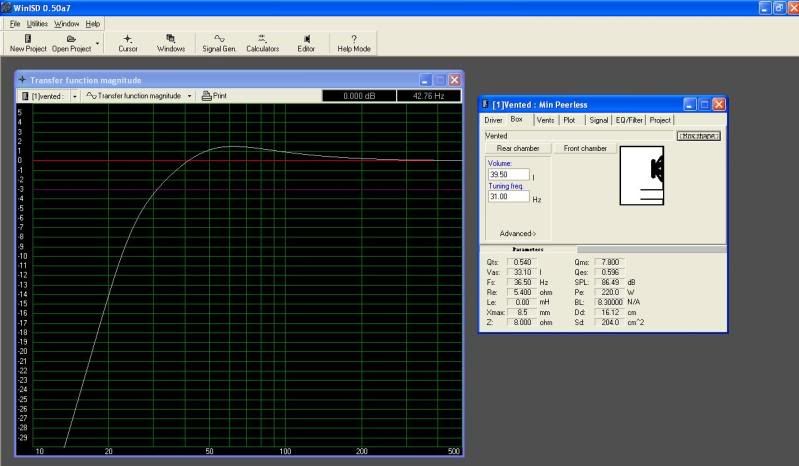Click the Volume input field
The height and width of the screenshot is (466, 799).
coord(508,175)
